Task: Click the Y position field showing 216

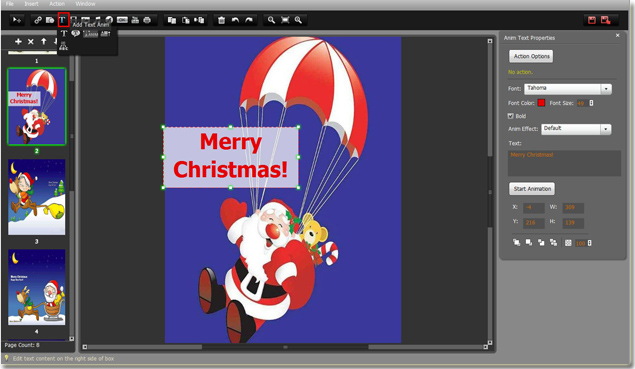Action: (x=534, y=223)
